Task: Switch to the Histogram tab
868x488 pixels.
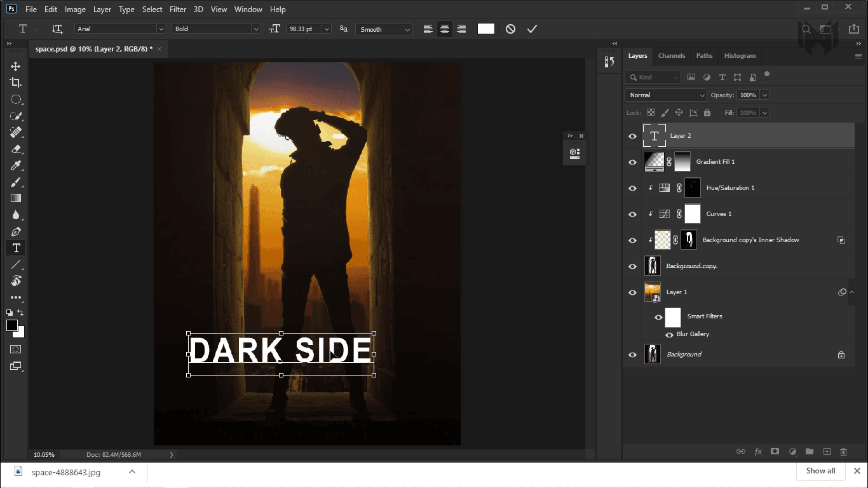Action: click(x=740, y=56)
